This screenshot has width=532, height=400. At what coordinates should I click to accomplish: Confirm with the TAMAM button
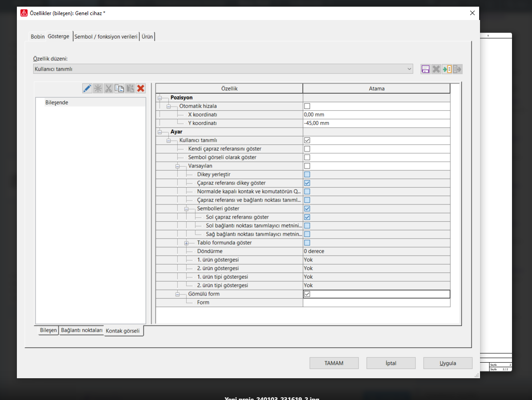pyautogui.click(x=334, y=363)
